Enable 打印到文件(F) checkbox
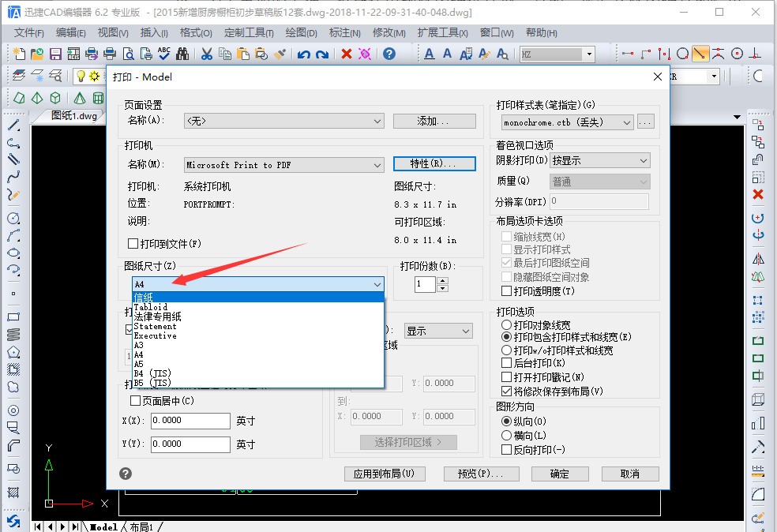This screenshot has width=777, height=532. tap(133, 243)
